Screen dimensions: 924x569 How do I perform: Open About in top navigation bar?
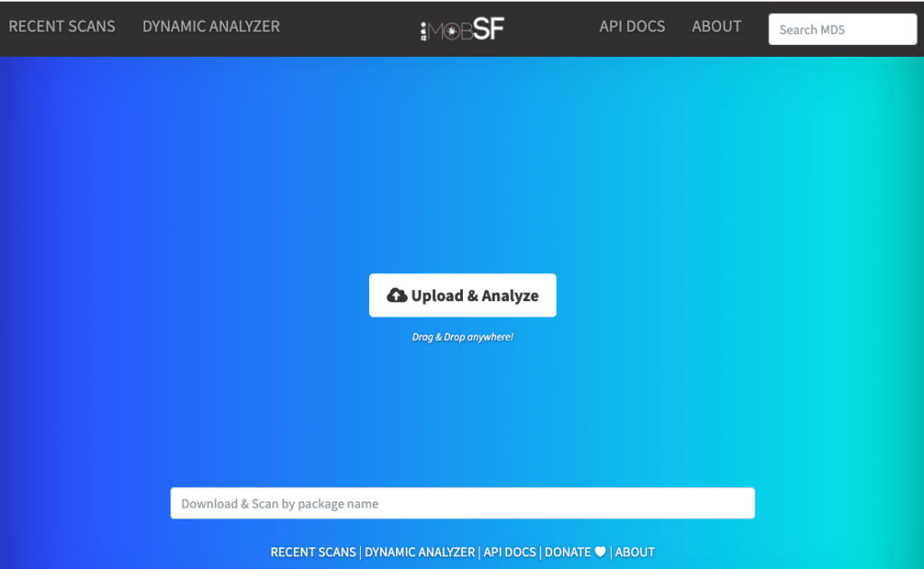click(x=716, y=26)
